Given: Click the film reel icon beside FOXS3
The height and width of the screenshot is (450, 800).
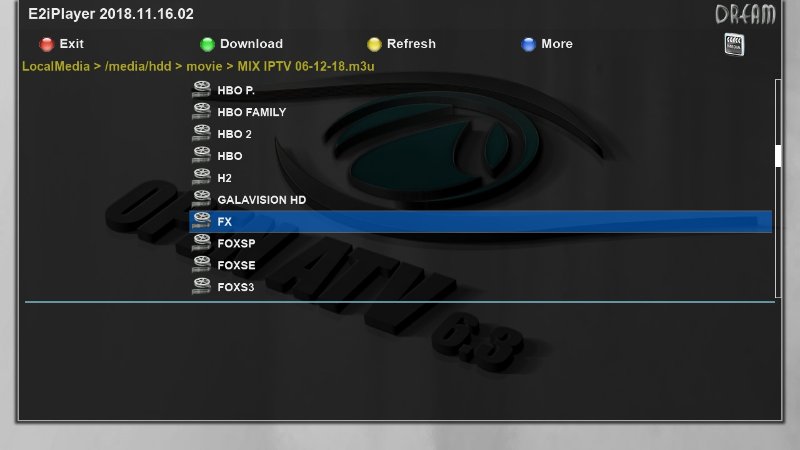Looking at the screenshot, I should point(200,287).
